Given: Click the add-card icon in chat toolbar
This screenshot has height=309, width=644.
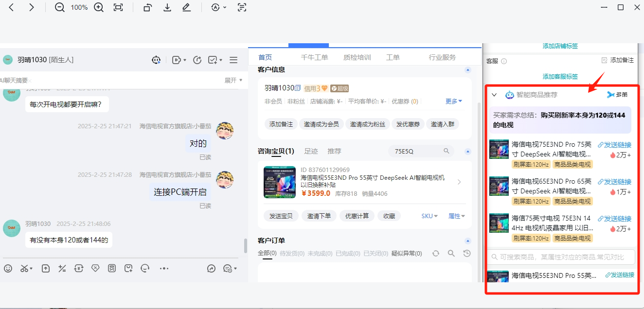Looking at the screenshot, I should [128, 268].
